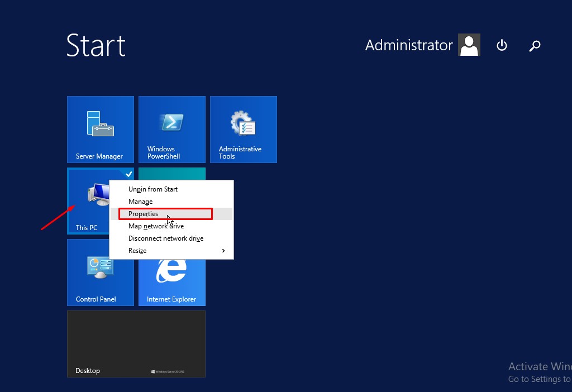572x392 pixels.
Task: Expand the Resize submenu arrow
Action: click(x=223, y=251)
